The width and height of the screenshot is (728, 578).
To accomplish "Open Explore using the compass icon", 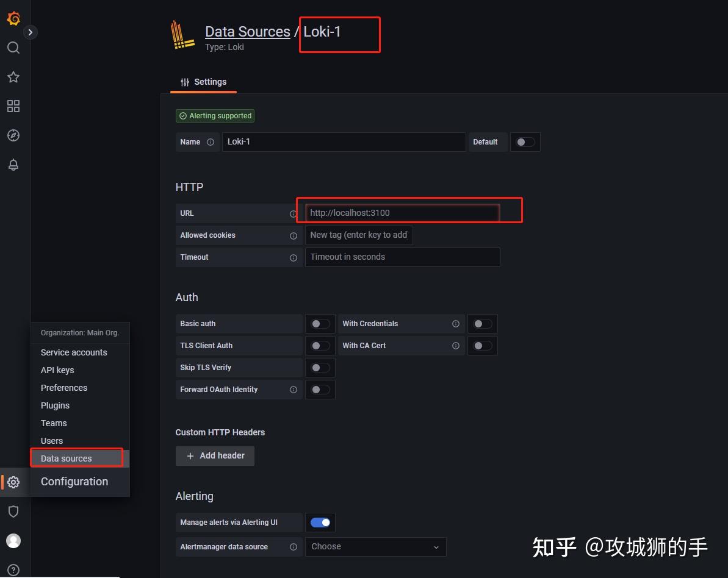I will coord(13,135).
